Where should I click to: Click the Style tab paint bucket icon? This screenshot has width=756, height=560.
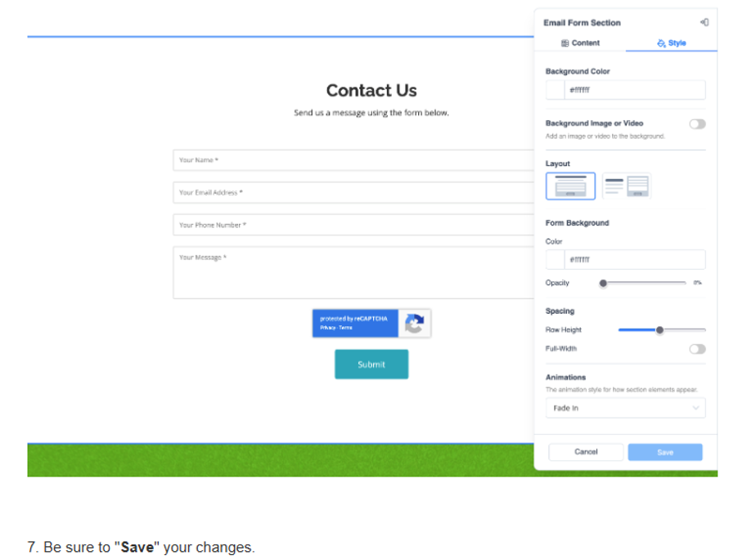coord(661,43)
